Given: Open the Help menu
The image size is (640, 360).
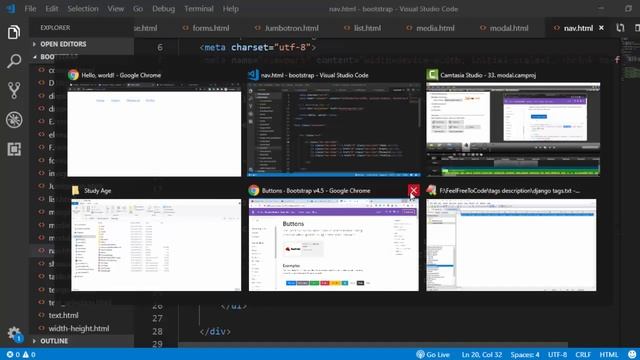Looking at the screenshot, I should [x=231, y=9].
